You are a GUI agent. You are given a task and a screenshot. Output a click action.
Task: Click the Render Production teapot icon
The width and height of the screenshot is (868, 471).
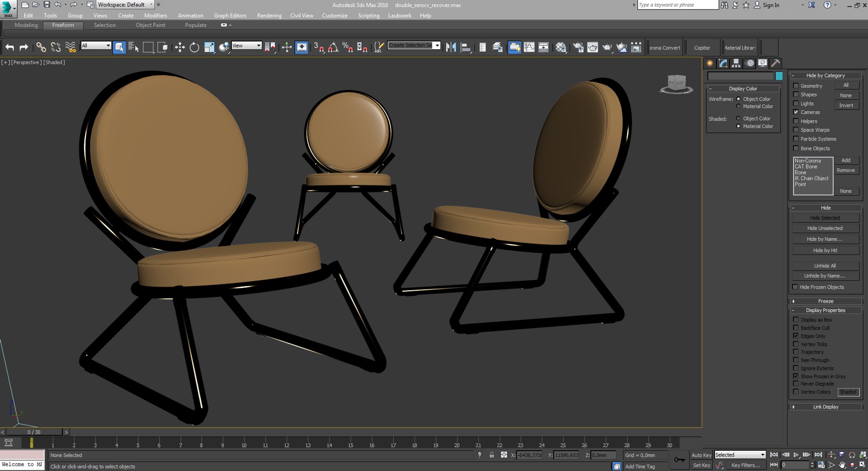pyautogui.click(x=607, y=47)
